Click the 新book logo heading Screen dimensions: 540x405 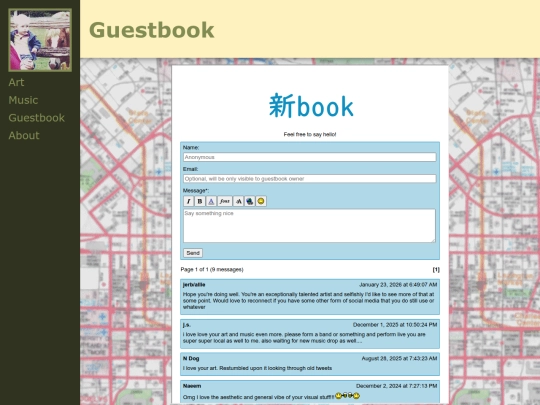click(x=311, y=106)
